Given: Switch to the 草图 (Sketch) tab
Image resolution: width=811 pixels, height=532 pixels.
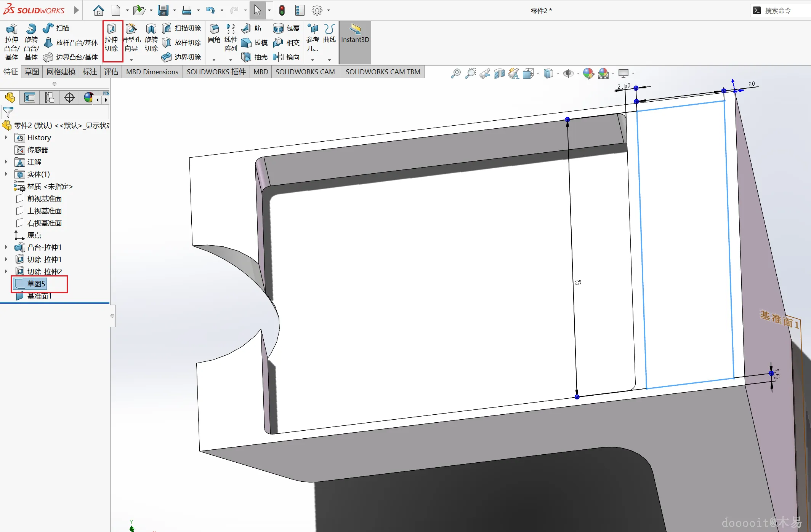Looking at the screenshot, I should point(32,72).
